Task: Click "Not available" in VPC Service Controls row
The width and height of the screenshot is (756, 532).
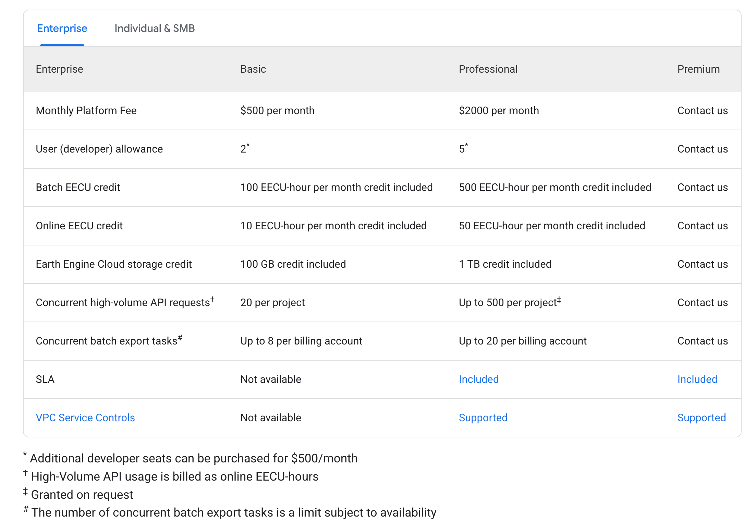Action: tap(271, 418)
